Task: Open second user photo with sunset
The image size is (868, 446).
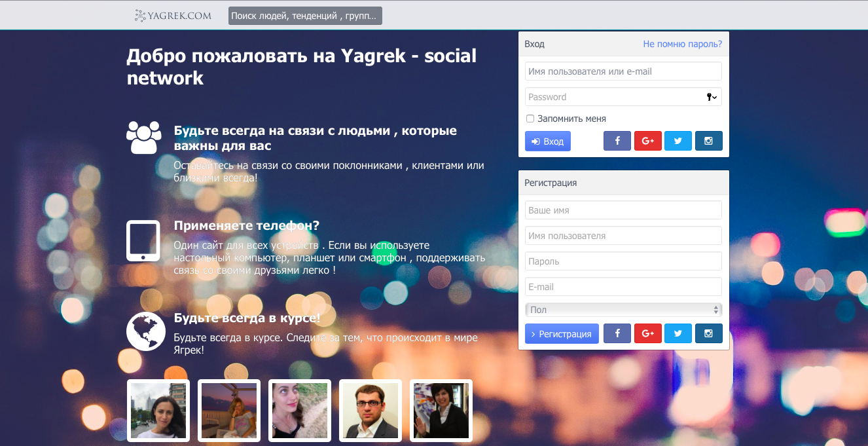Action: 229,411
